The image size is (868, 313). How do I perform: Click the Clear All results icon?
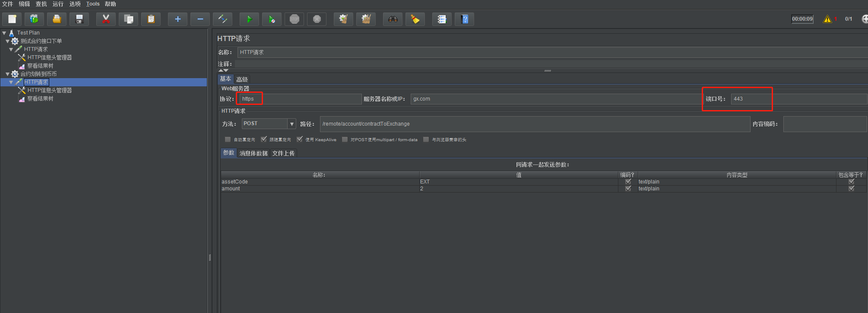point(366,19)
